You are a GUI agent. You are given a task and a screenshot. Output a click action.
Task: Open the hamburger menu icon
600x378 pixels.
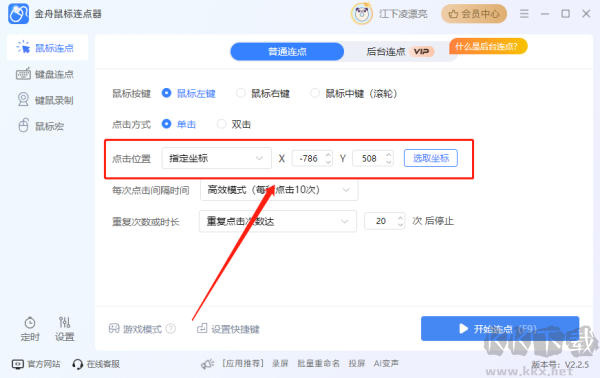click(x=524, y=14)
